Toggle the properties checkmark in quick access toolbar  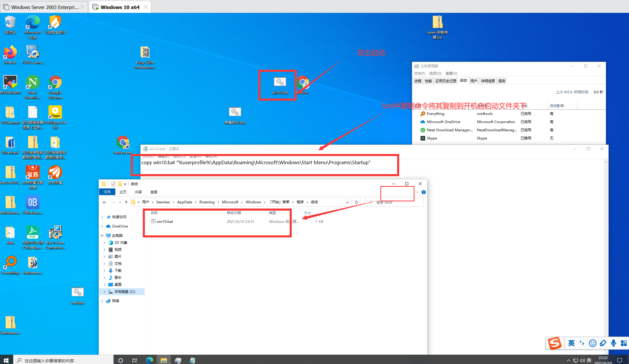[113, 184]
